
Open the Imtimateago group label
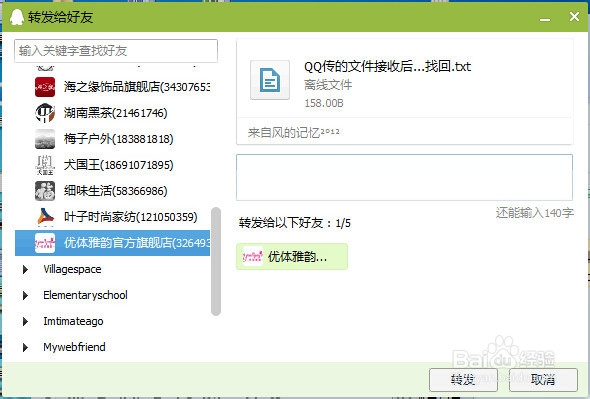click(x=73, y=321)
